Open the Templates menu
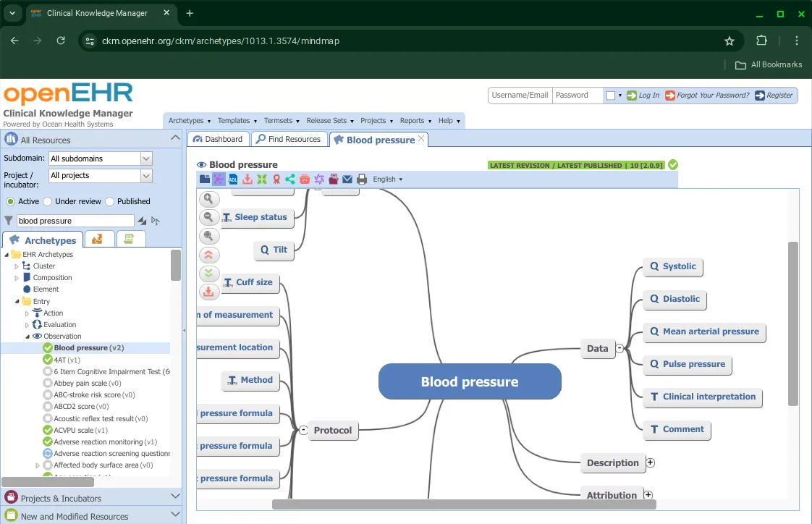 point(236,121)
